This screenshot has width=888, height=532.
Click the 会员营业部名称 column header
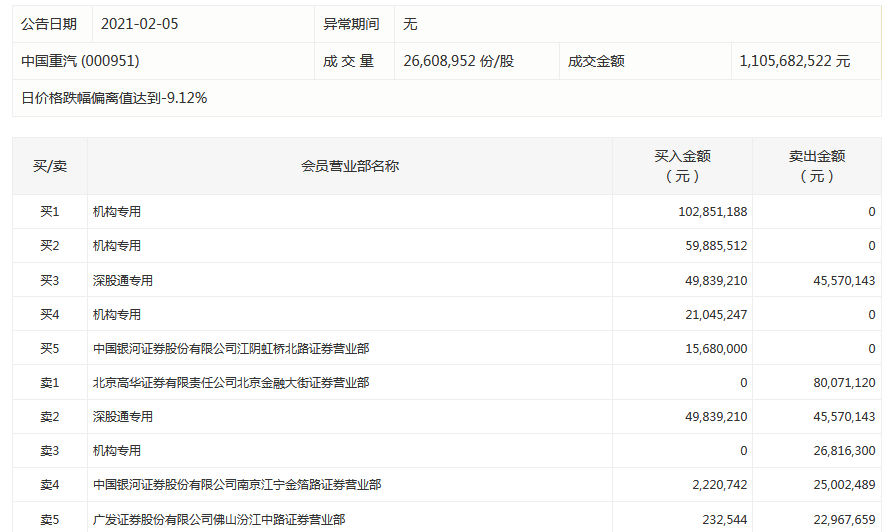coord(350,166)
